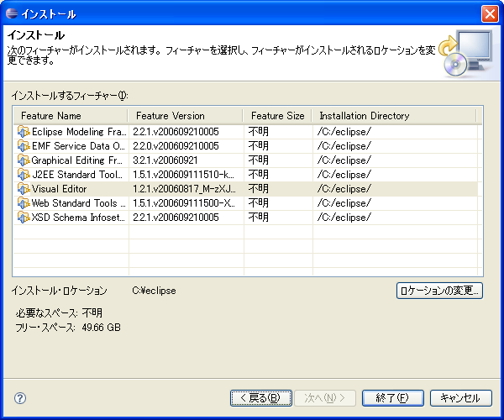Select the Visual Editor version cell

184,189
